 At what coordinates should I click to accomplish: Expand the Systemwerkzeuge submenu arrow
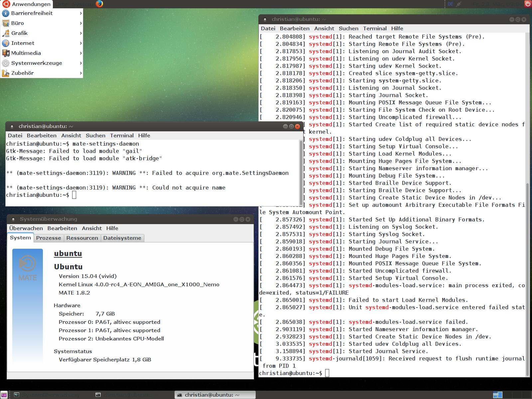pos(80,63)
